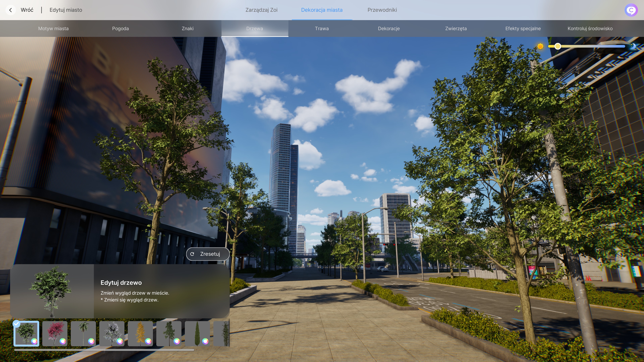The image size is (644, 362).
Task: Select the bamboo tree thumbnail
Action: [222, 334]
